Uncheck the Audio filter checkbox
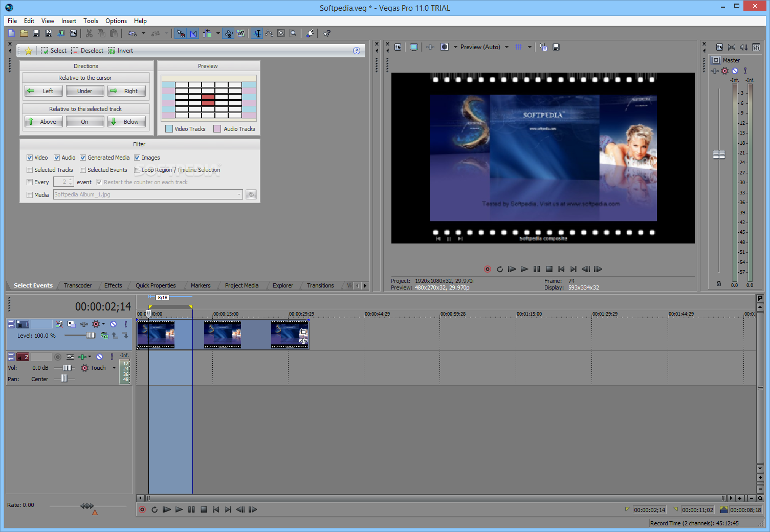The image size is (770, 532). 57,158
